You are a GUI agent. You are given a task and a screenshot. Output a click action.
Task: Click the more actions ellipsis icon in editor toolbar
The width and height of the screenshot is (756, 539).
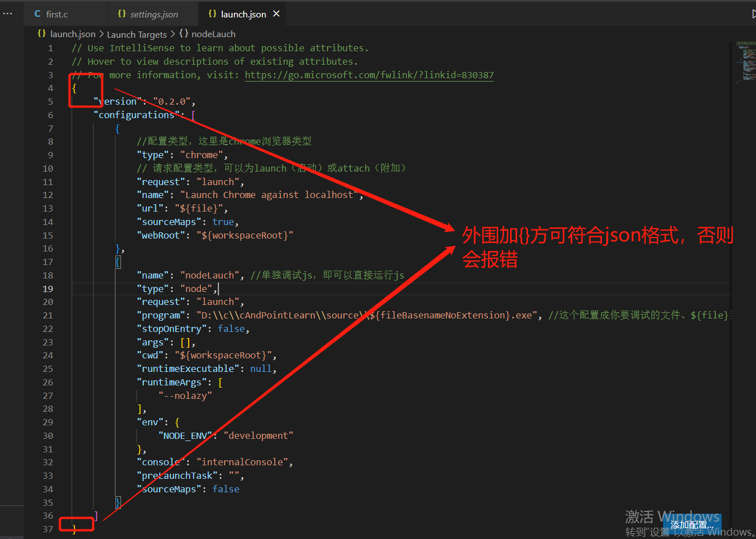tap(7, 13)
